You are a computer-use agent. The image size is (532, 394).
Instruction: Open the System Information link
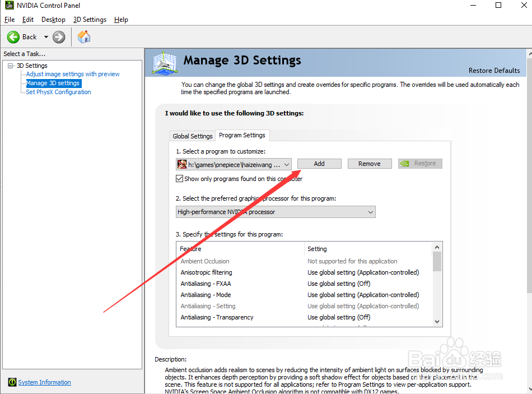pyautogui.click(x=44, y=382)
